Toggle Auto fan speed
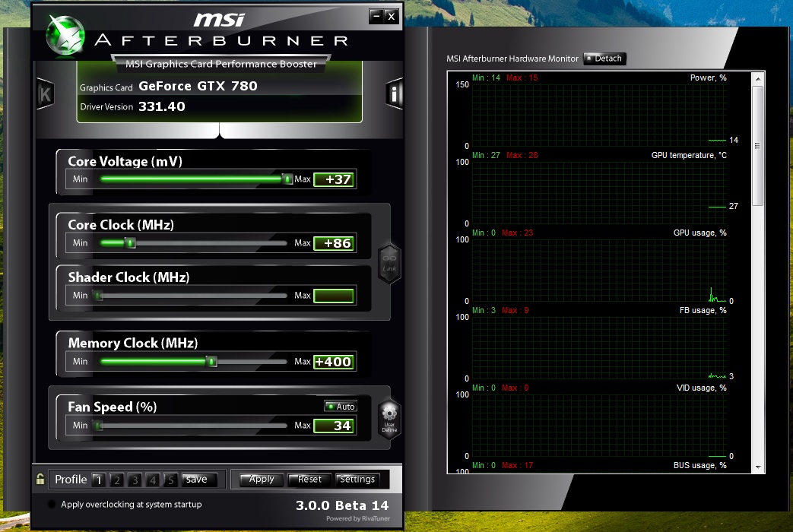The height and width of the screenshot is (532, 793). coord(341,406)
